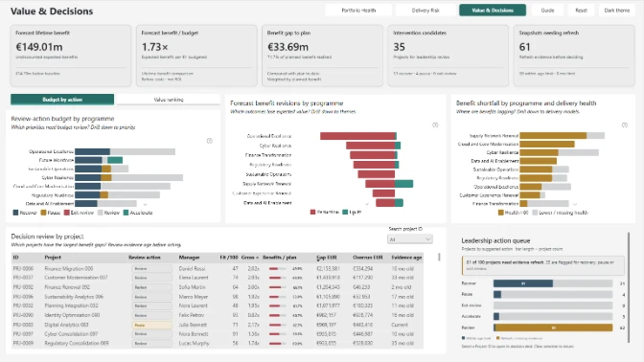Open help icon on Review-action budget chart
The image size is (644, 362).
tap(210, 141)
